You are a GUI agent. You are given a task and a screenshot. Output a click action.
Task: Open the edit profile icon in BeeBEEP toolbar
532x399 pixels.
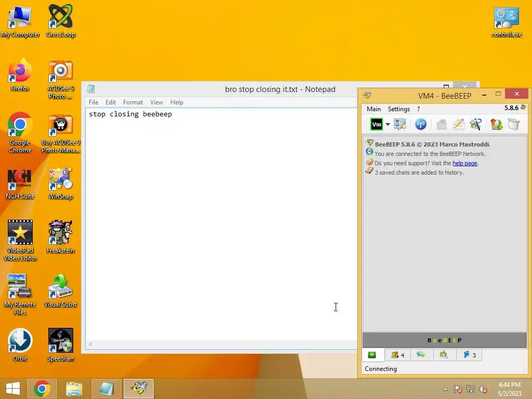click(x=400, y=124)
